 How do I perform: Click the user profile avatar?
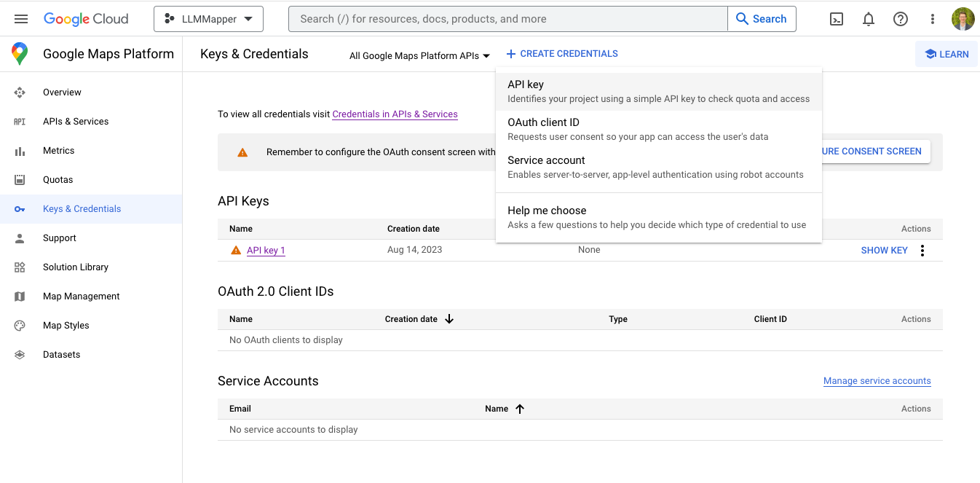pos(963,19)
